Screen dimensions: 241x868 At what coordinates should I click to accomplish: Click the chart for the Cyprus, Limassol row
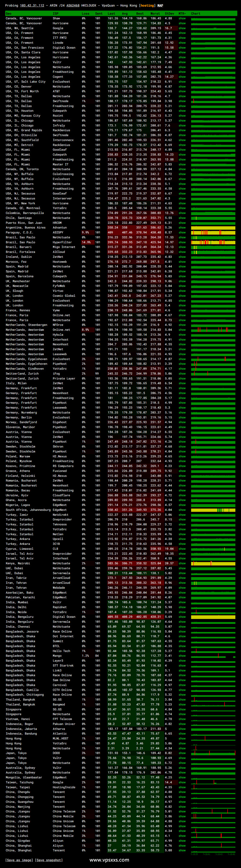(213, 549)
